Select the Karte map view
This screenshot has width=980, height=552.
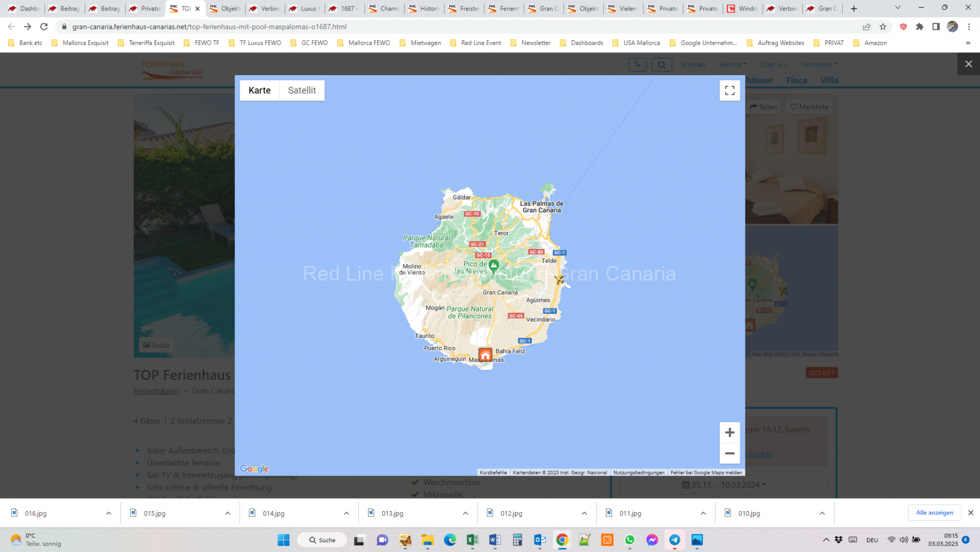point(259,90)
